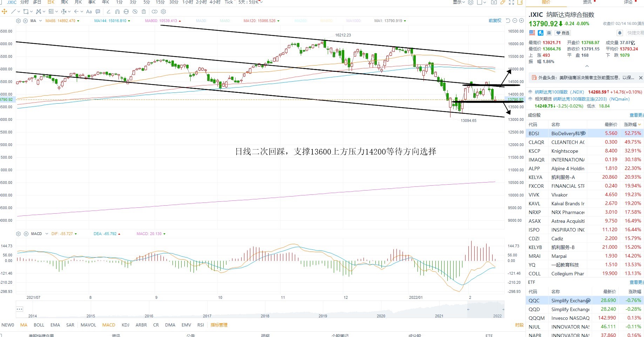Add .IXIC to 自选 watchlist

point(563,33)
